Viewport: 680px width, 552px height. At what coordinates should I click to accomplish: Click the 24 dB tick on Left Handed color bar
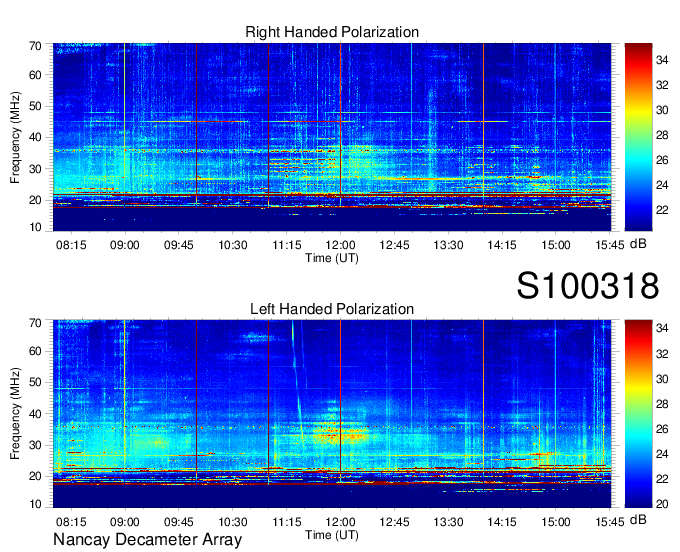(x=662, y=454)
